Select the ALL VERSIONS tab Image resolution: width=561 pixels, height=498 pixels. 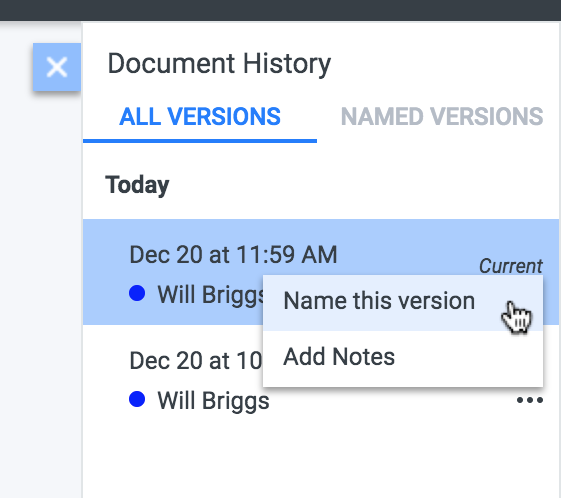click(200, 117)
